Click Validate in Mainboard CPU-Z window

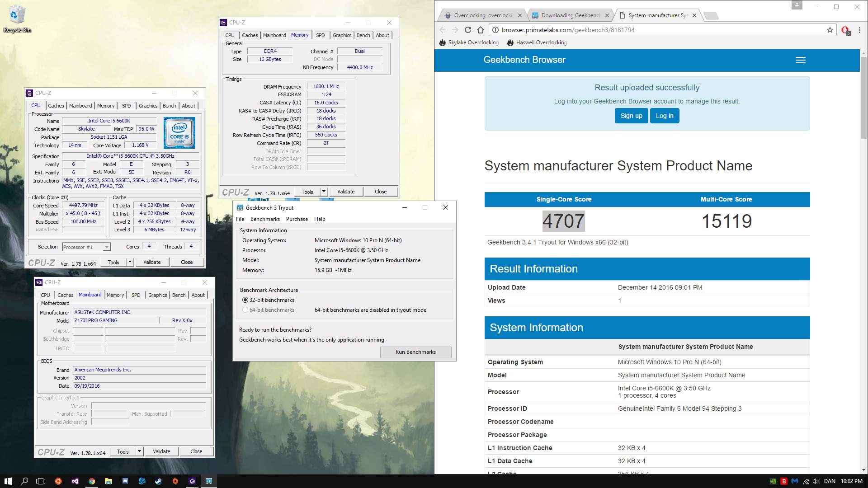tap(161, 451)
